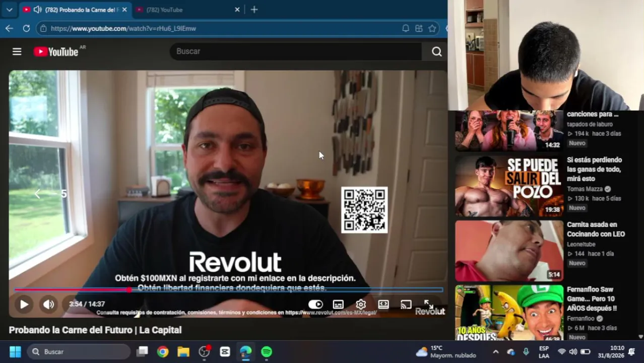644x363 pixels.
Task: Change the 'ESP LAA' input language
Action: click(544, 351)
